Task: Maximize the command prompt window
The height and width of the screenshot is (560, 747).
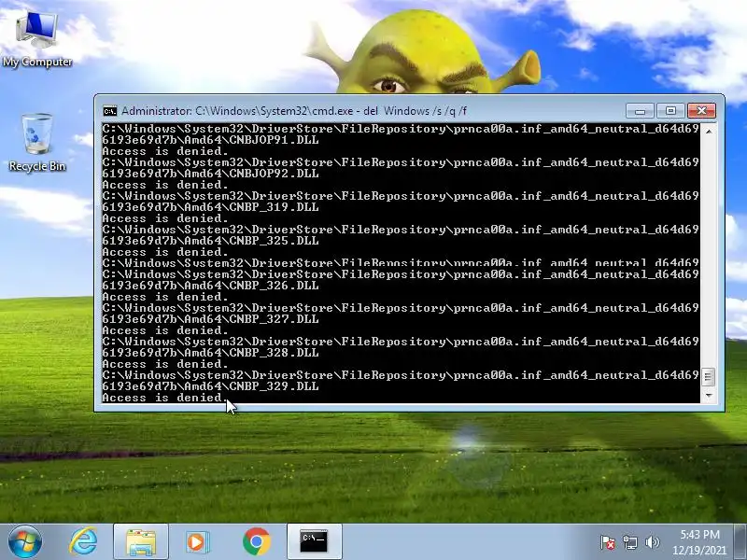Action: pos(670,110)
